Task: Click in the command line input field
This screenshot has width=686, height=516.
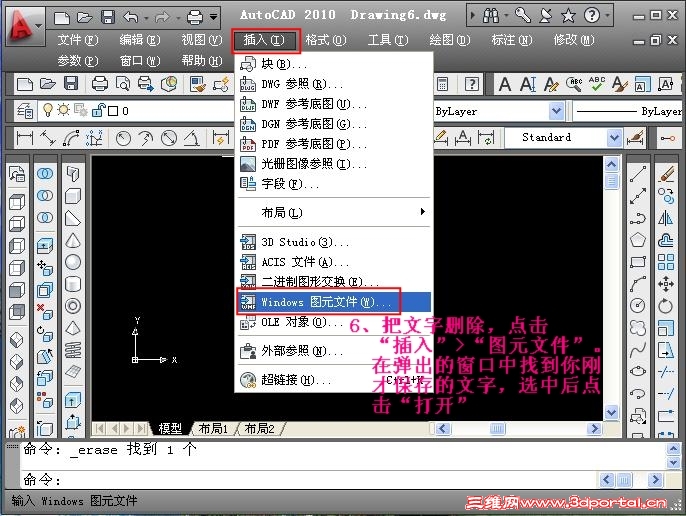Action: 309,480
